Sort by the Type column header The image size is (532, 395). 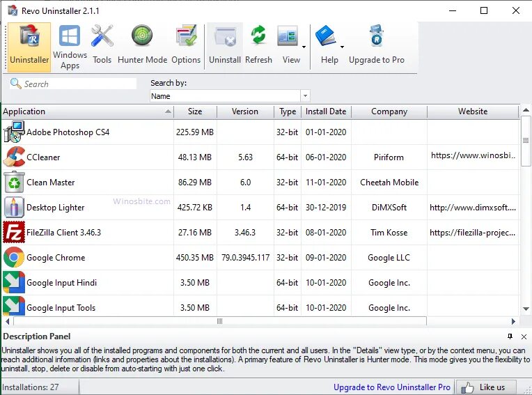point(288,111)
